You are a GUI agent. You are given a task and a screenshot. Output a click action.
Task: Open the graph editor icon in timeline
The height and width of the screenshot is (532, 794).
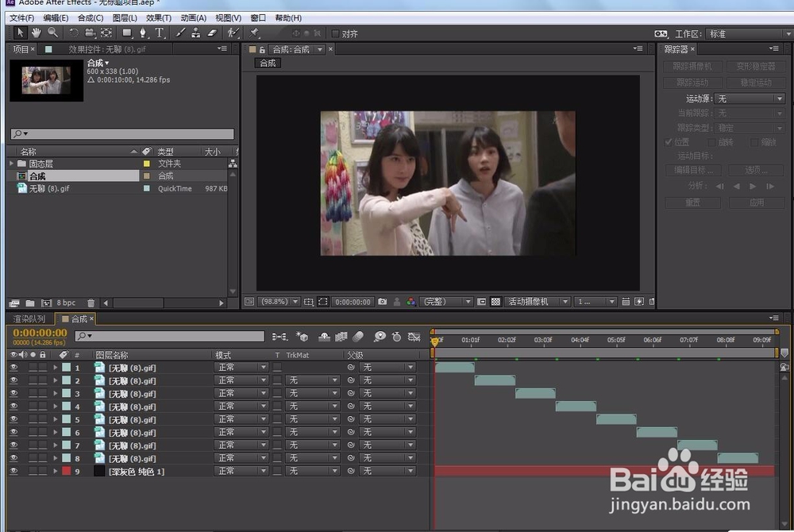click(x=414, y=337)
